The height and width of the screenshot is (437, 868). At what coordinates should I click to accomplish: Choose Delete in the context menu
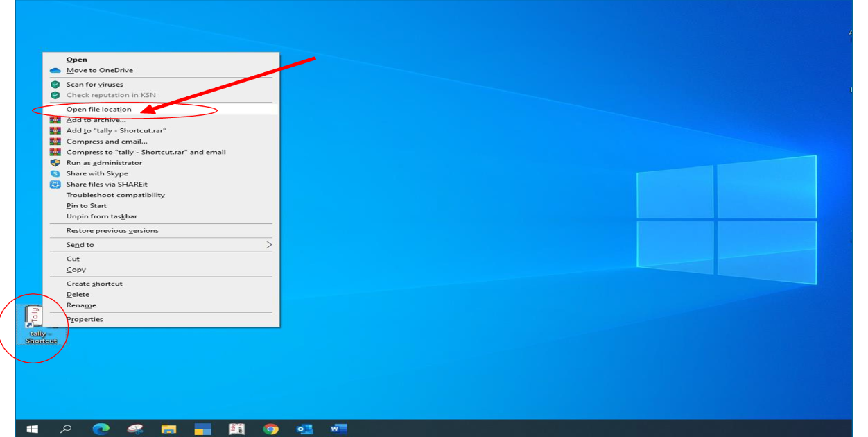162,295
